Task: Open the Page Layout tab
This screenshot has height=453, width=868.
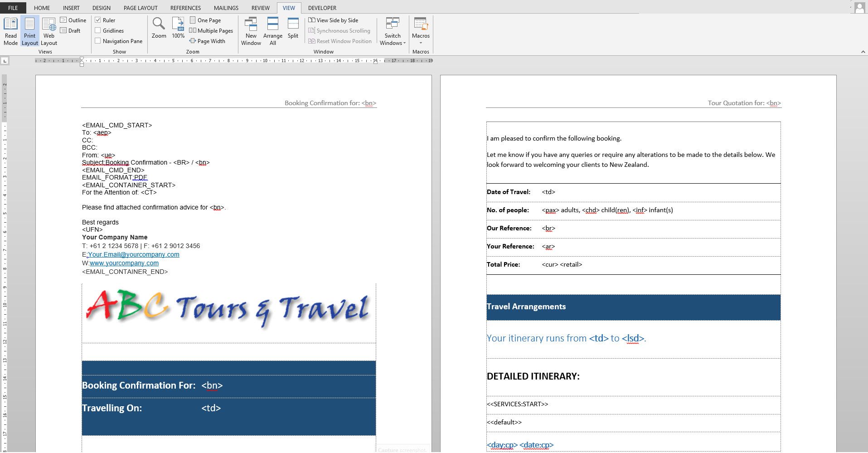Action: point(141,8)
